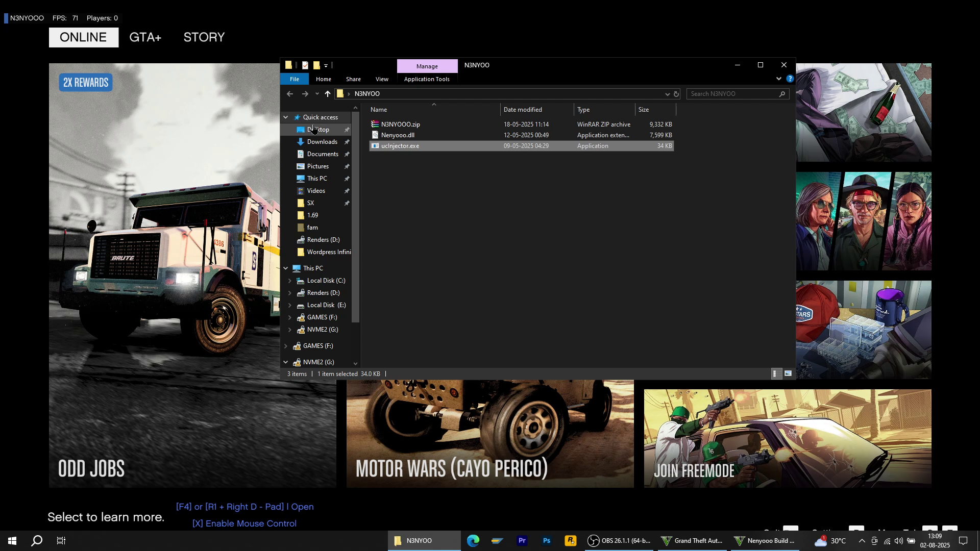The image size is (980, 551).
Task: Open the Home ribbon tab
Action: click(323, 79)
